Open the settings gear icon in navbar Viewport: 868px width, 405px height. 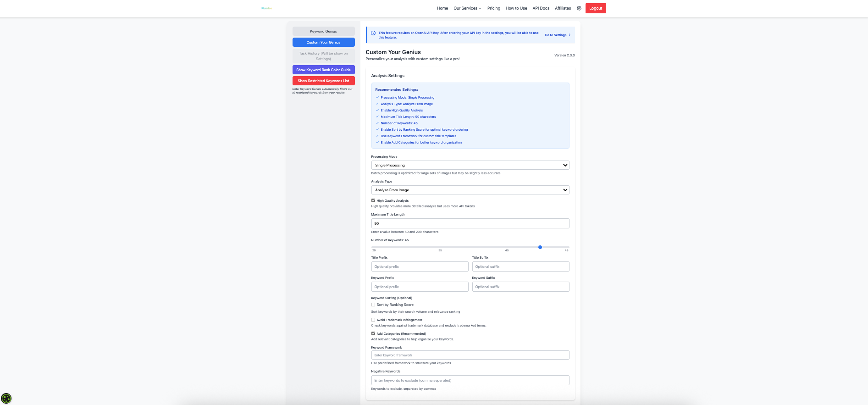point(579,8)
